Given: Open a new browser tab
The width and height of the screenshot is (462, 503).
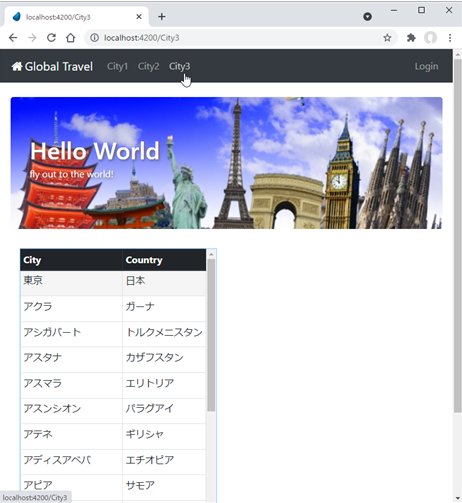Looking at the screenshot, I should point(162,17).
